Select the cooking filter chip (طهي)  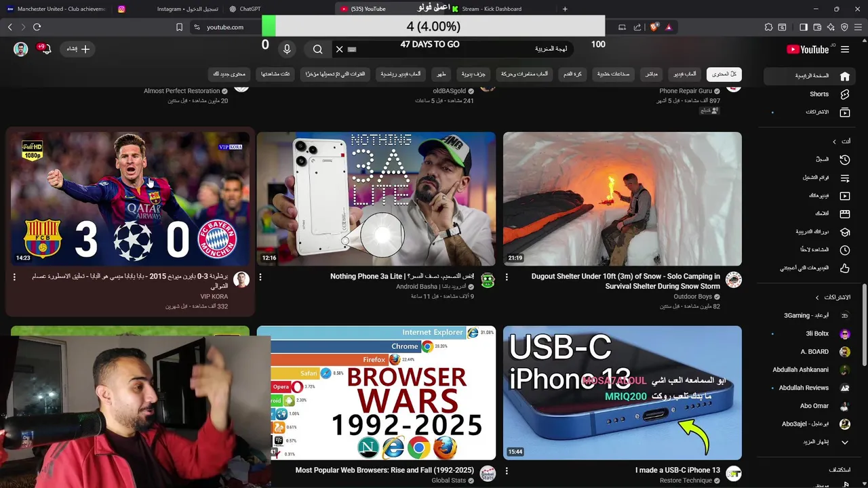pyautogui.click(x=441, y=74)
